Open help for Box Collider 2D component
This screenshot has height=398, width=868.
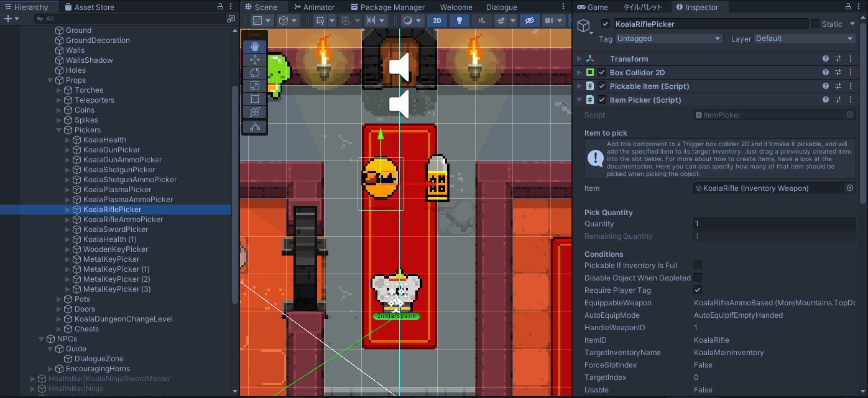pyautogui.click(x=825, y=72)
